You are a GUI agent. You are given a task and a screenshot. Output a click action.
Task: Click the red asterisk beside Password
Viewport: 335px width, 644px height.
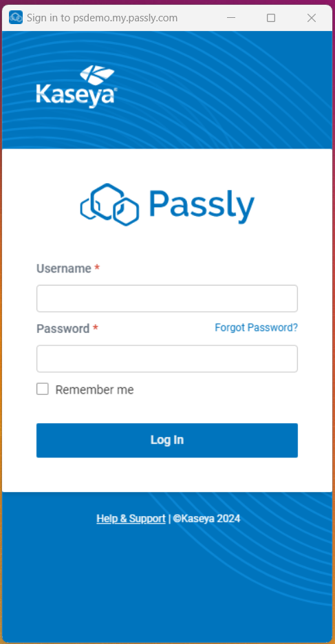[95, 328]
